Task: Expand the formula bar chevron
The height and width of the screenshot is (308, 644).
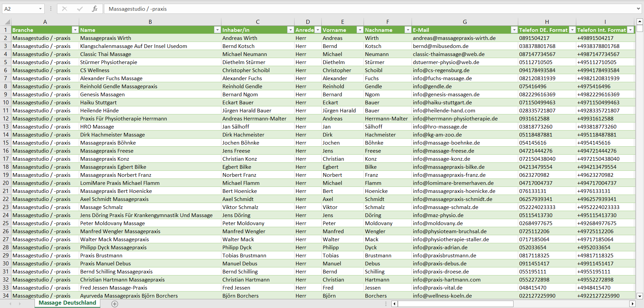Action: point(638,9)
